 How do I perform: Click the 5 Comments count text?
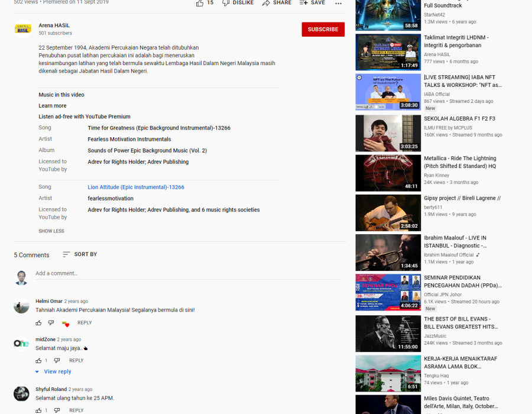31,255
